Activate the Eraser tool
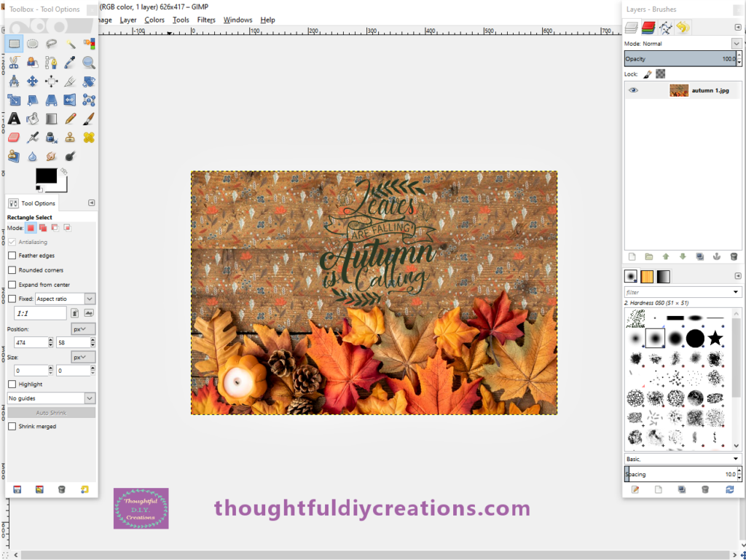 tap(14, 137)
